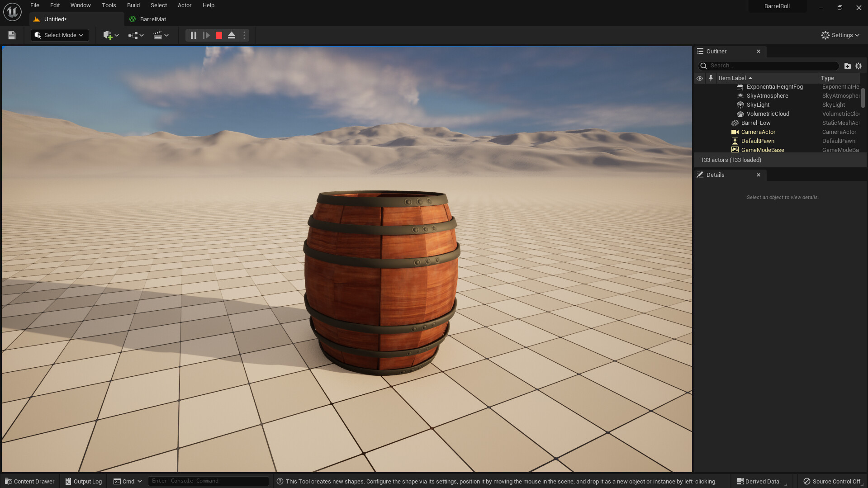Click the eject player control icon
Screen dimensions: 868x488
231,35
